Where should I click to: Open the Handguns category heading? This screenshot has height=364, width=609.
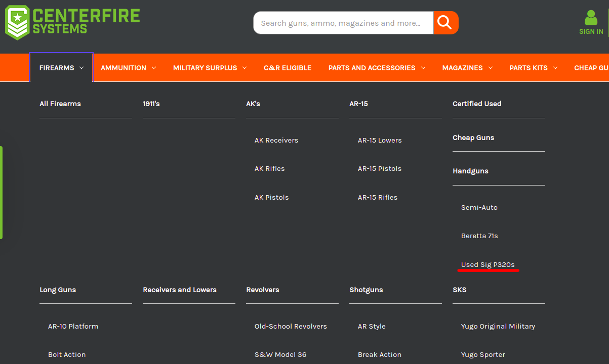[x=470, y=171]
